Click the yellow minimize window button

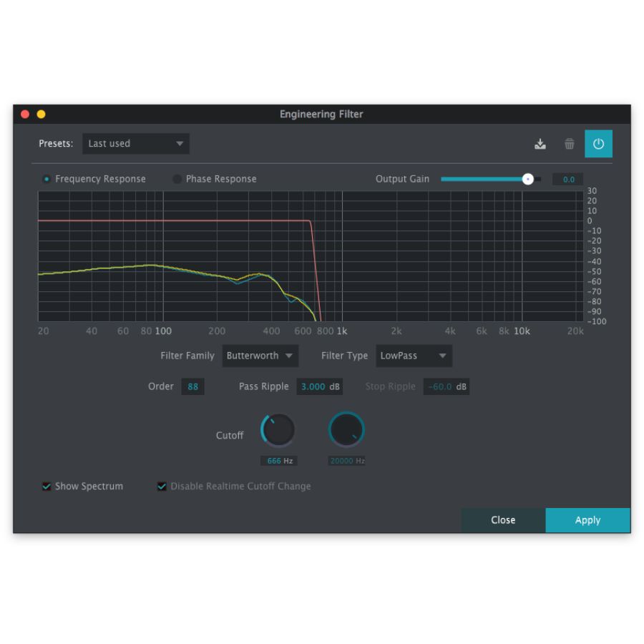click(x=41, y=114)
